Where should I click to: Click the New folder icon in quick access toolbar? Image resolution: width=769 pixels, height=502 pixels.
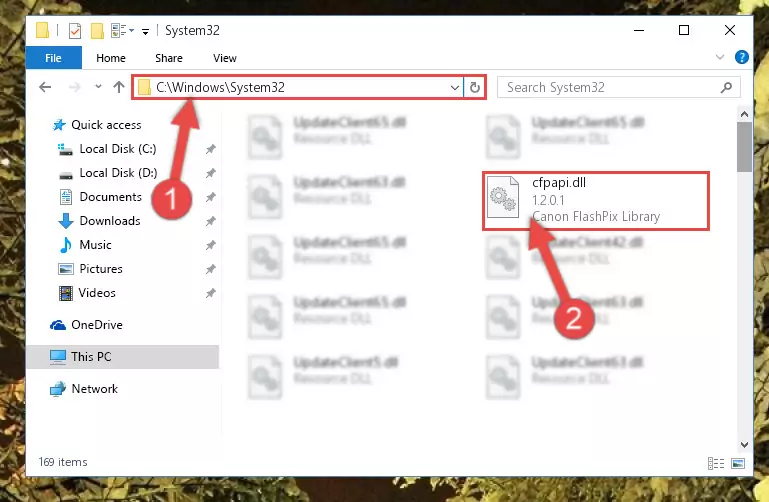coord(97,31)
